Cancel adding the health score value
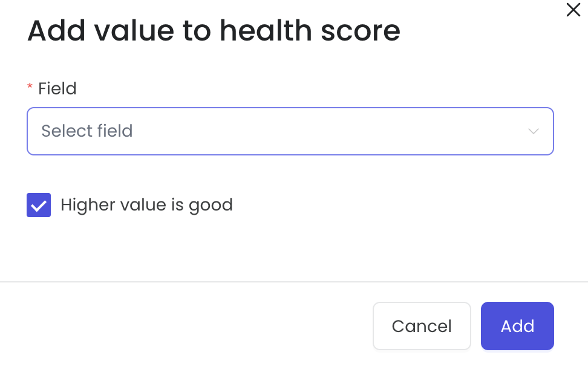This screenshot has width=588, height=375. tap(422, 326)
